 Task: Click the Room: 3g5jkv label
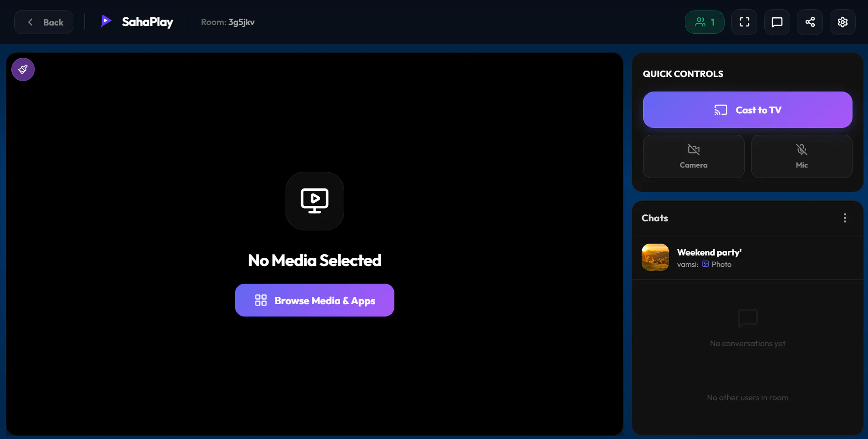(x=228, y=22)
